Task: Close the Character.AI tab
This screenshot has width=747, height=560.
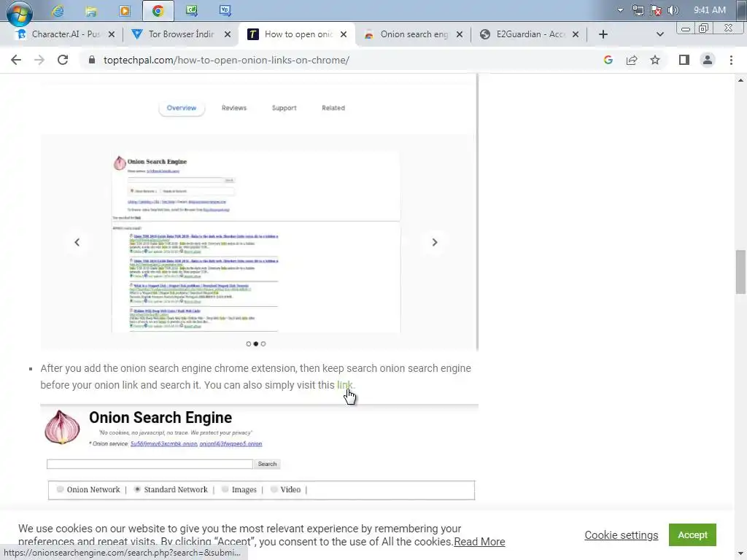Action: coord(111,34)
